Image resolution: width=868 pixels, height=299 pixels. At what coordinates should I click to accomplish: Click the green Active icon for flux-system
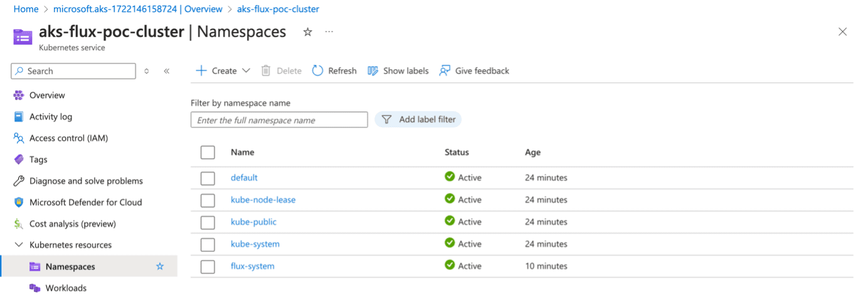[450, 265]
